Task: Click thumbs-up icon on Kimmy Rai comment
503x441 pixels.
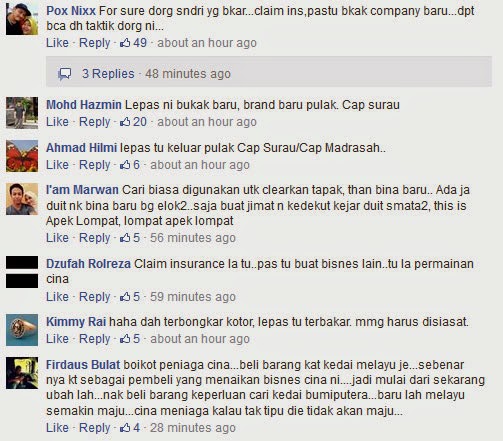Action: (x=125, y=339)
